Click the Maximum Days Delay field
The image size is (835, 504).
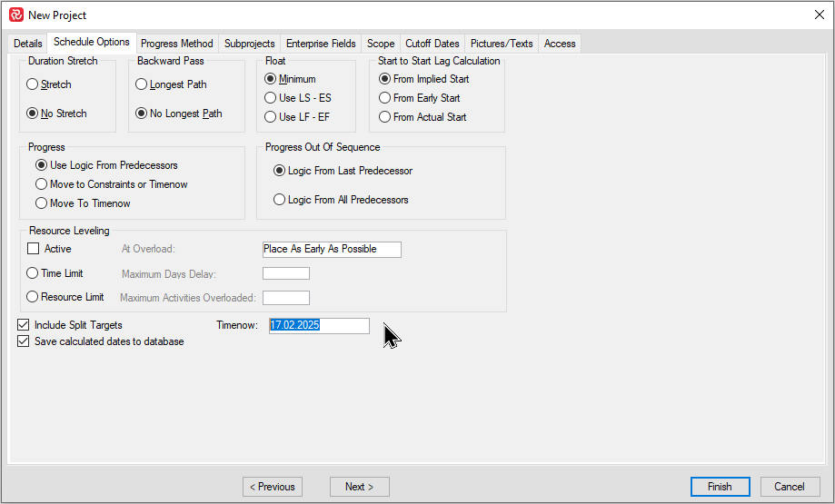point(286,273)
